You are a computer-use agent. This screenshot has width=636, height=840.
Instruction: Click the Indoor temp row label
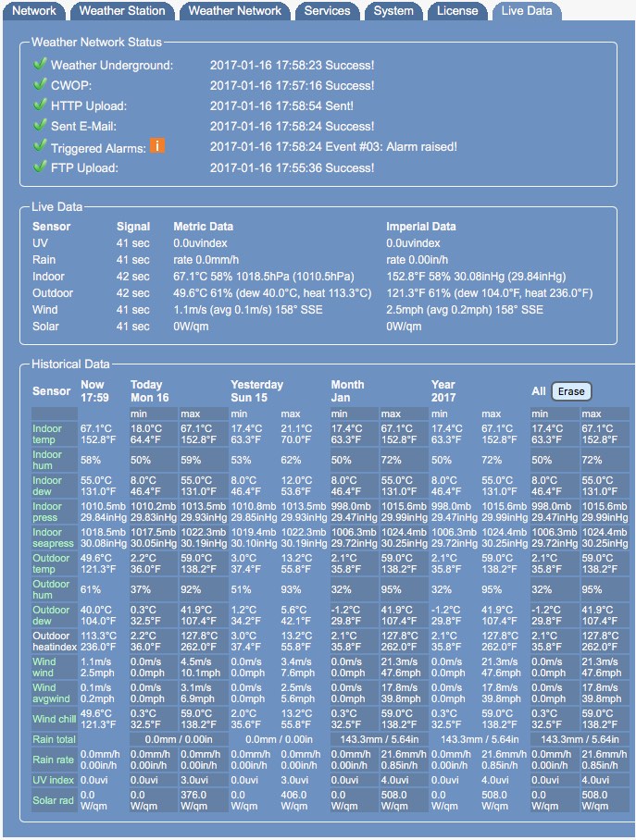[47, 434]
